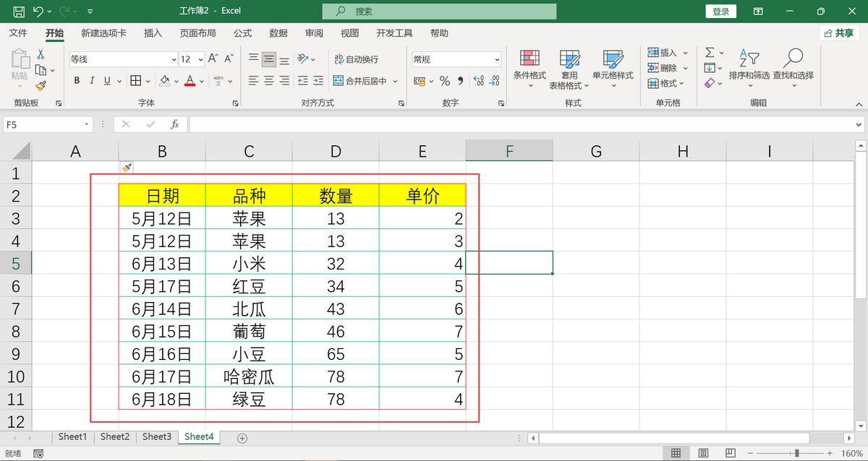The width and height of the screenshot is (868, 461).
Task: Click the comma thousands separator icon
Action: 460,81
